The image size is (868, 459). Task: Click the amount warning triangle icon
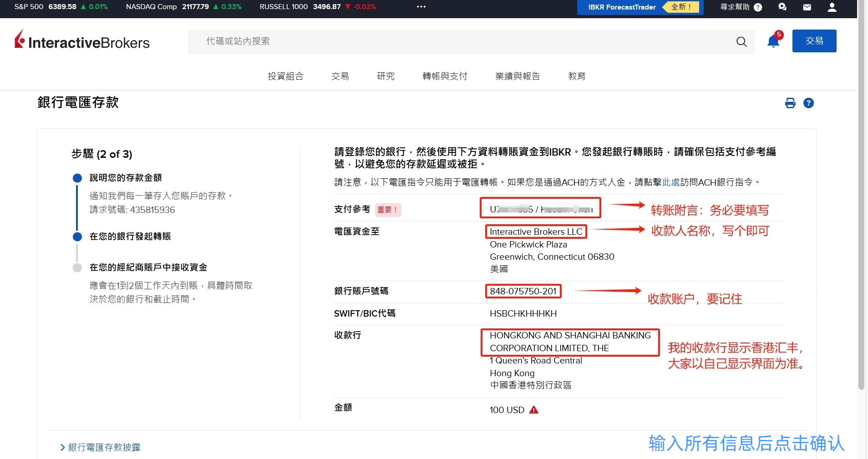534,410
